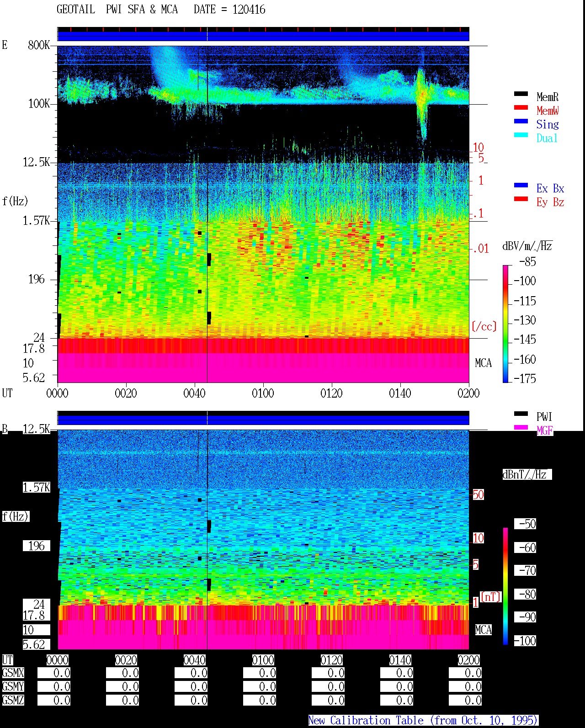Click the MemR black legend swatch
This screenshot has height=728, width=585.
521,94
